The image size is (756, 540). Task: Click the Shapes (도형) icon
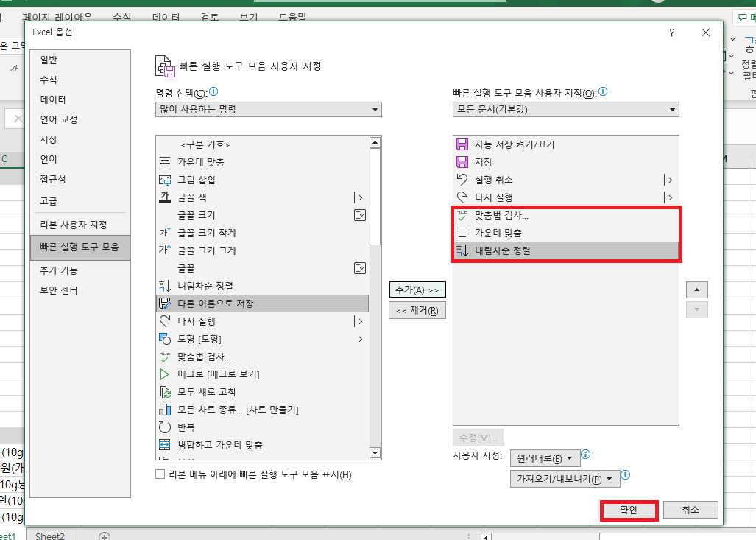(165, 339)
